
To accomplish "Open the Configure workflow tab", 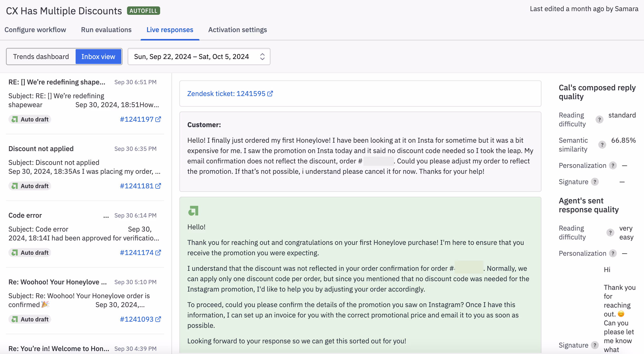I will [x=35, y=30].
